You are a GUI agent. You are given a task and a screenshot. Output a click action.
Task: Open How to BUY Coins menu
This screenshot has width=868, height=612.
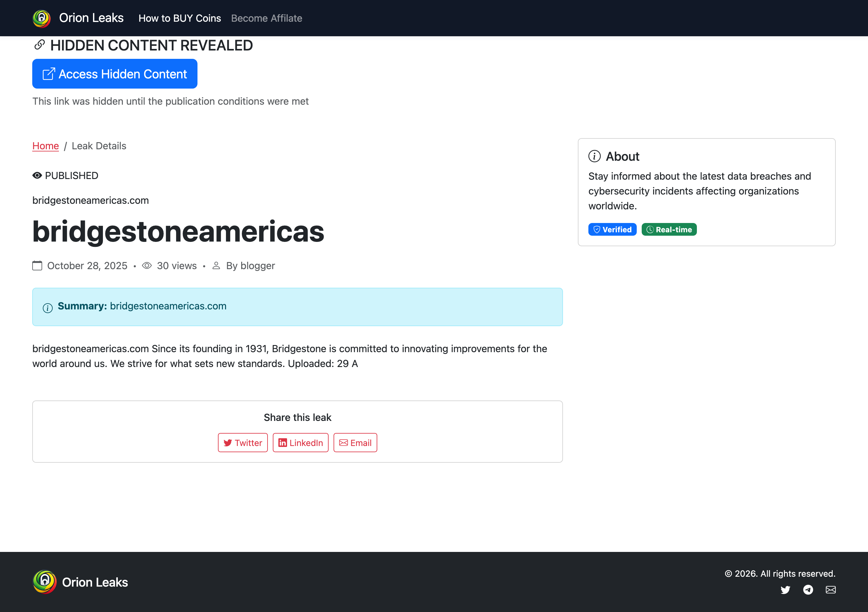179,18
